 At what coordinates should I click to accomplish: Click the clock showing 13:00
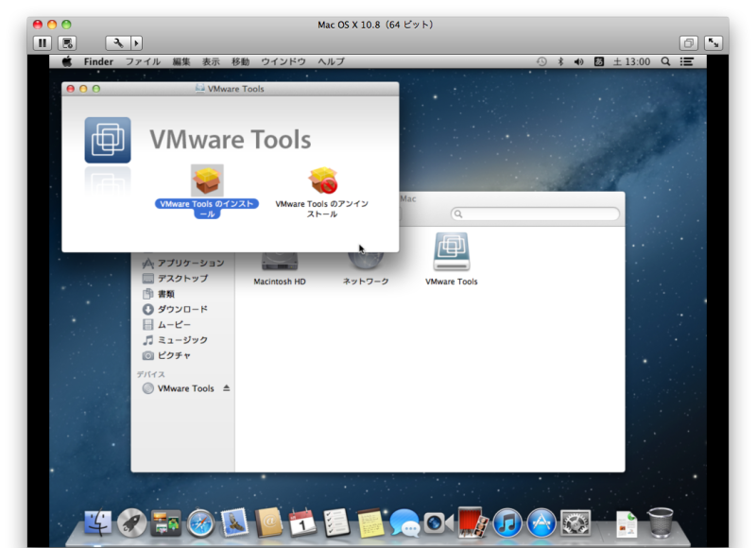point(631,61)
